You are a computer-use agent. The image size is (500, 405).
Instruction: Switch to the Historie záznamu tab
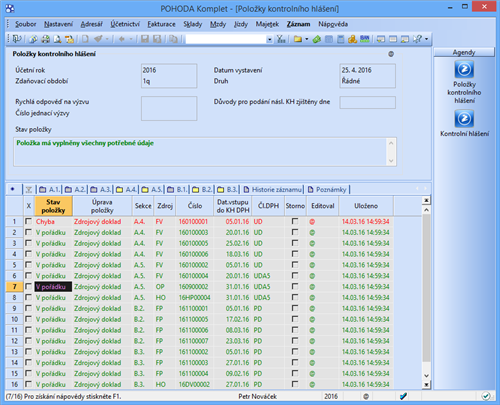(273, 190)
